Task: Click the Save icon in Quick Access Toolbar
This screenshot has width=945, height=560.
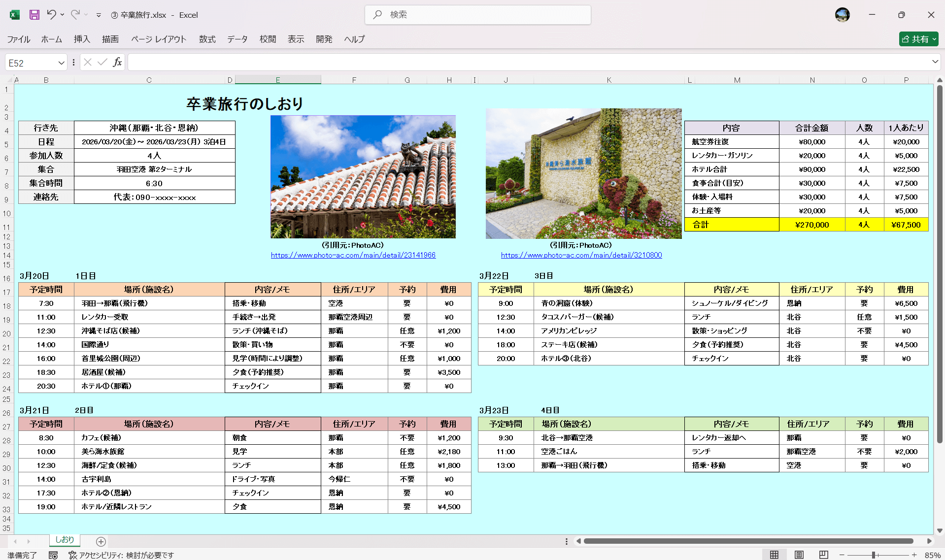Action: click(34, 15)
